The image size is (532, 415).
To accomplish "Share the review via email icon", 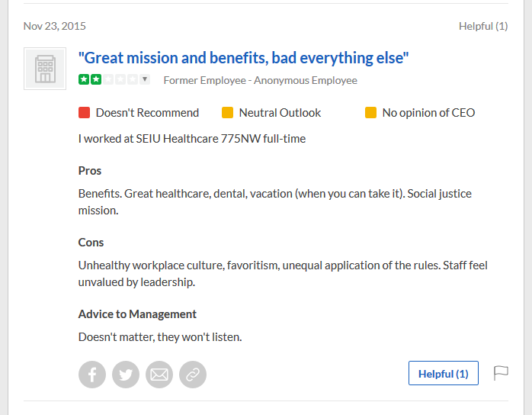I will (159, 375).
